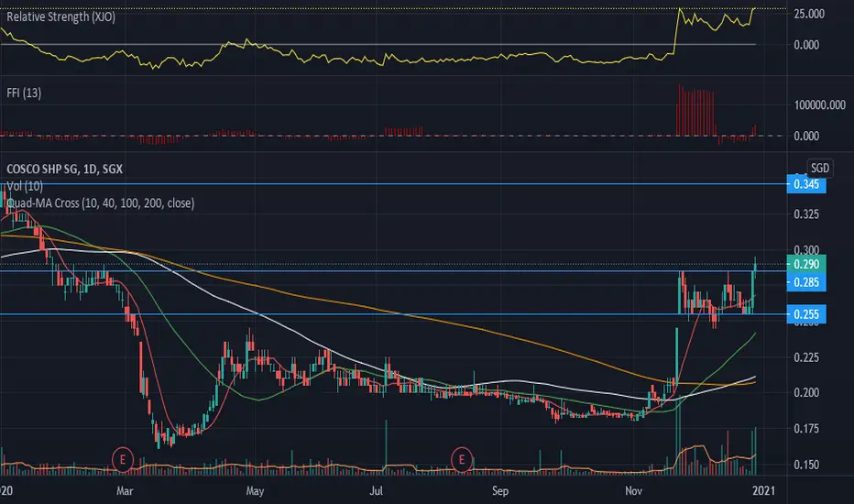Click the earnings marker E near March
Viewport: 854px width, 504px height.
click(123, 460)
